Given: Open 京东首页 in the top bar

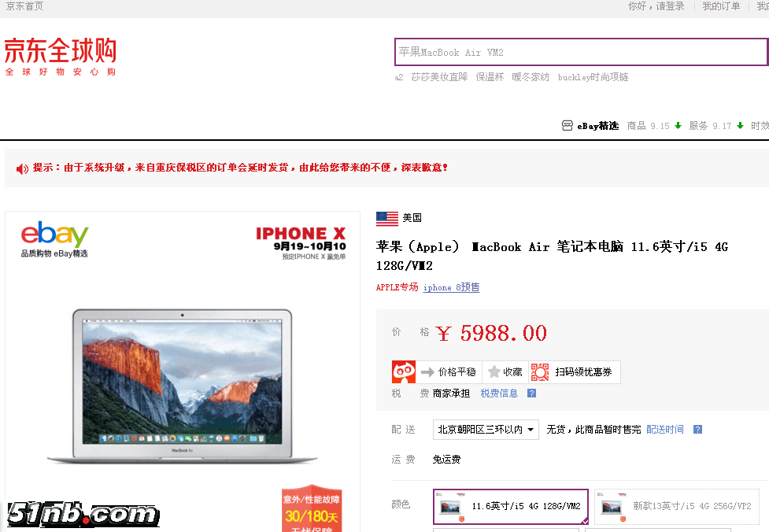Looking at the screenshot, I should (24, 6).
